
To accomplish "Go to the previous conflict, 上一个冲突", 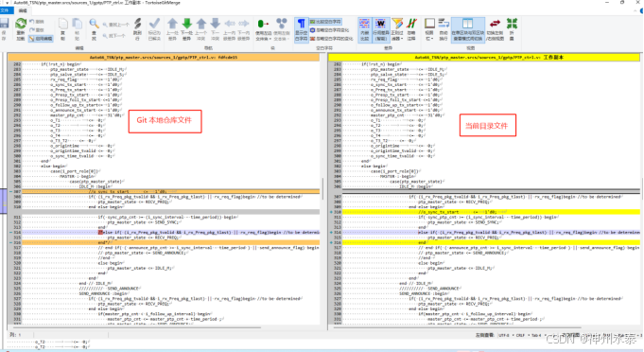I will click(x=201, y=28).
